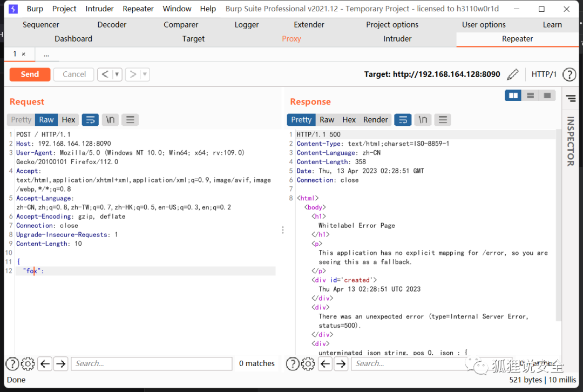583x392 pixels.
Task: Send the request
Action: coord(30,75)
